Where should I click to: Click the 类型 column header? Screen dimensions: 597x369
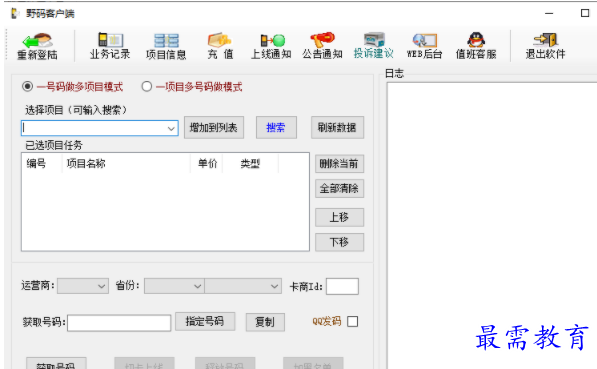coord(251,164)
